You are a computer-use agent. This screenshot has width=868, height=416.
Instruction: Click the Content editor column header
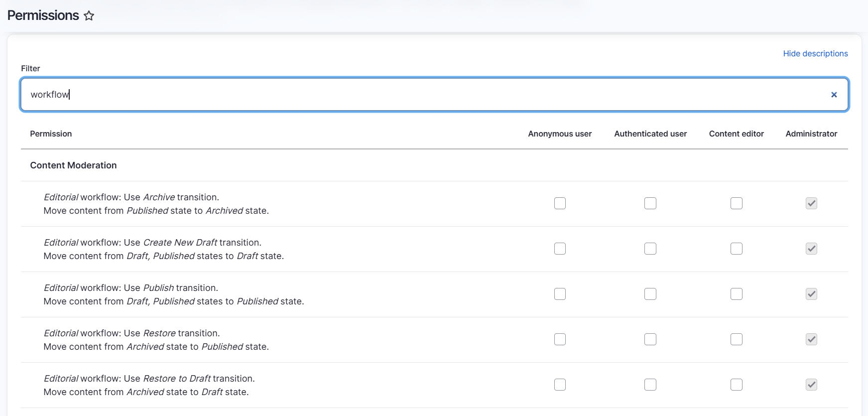click(737, 134)
